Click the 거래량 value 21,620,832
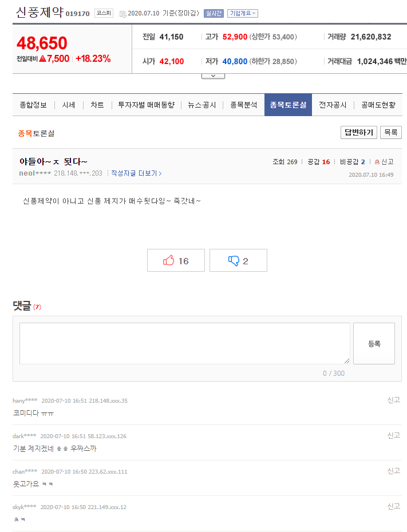 [x=371, y=37]
